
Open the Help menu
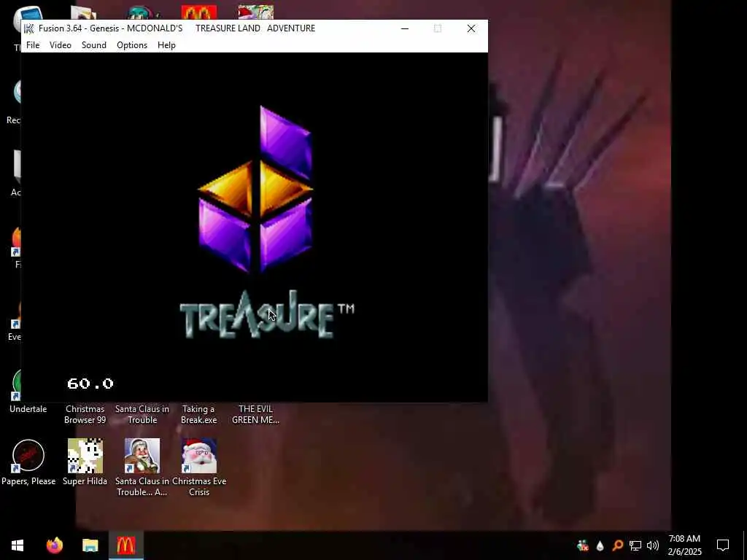167,45
